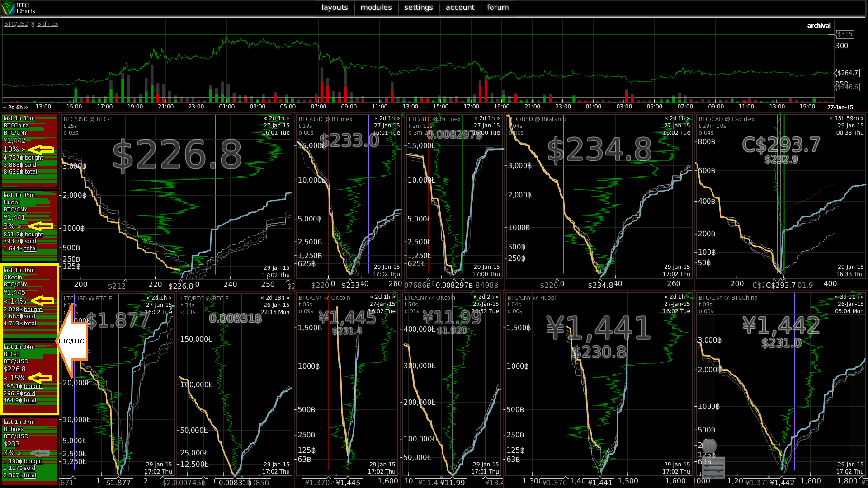
Task: Click the Cavirtex exchange link
Action: (x=743, y=119)
